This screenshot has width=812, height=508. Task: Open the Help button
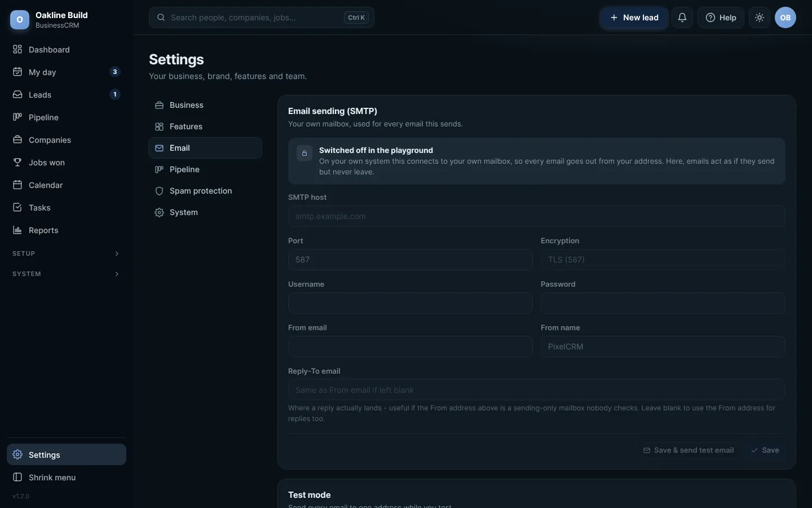click(721, 17)
